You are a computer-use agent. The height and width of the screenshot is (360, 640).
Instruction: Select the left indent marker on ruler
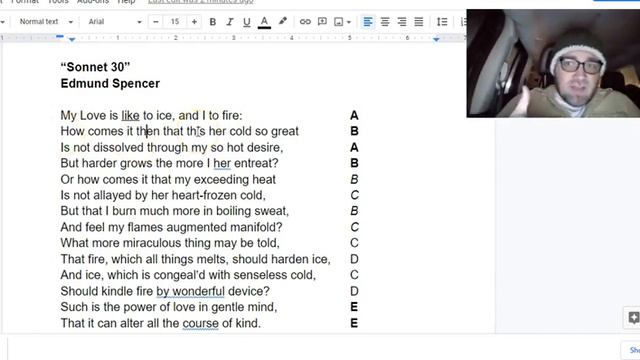click(72, 40)
